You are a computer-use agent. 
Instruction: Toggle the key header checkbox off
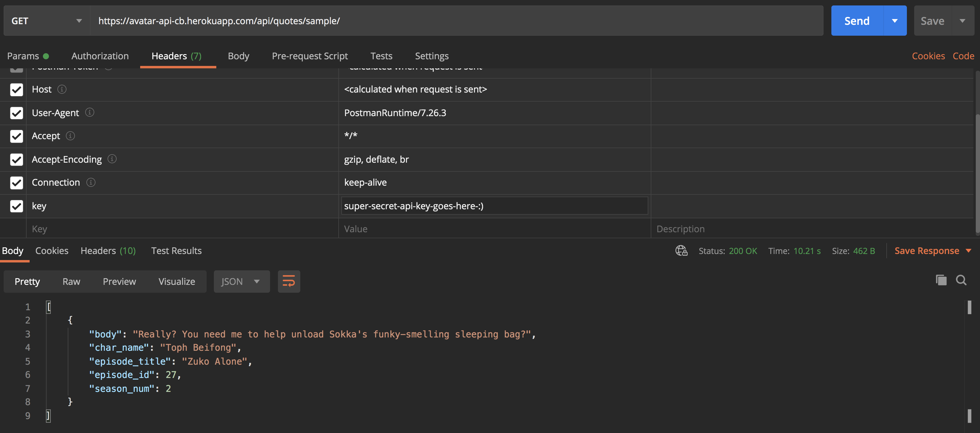click(x=16, y=205)
